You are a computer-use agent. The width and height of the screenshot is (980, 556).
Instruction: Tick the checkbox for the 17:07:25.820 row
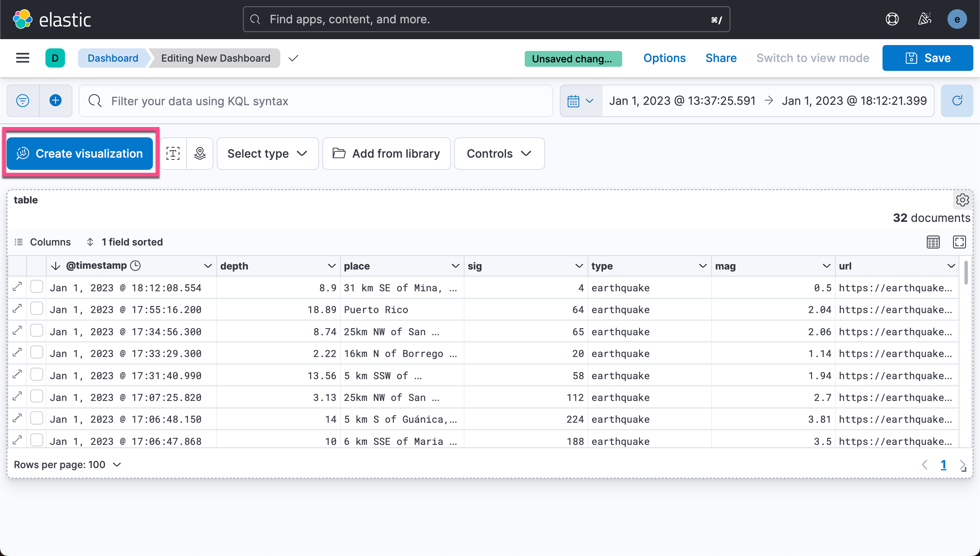pos(37,397)
